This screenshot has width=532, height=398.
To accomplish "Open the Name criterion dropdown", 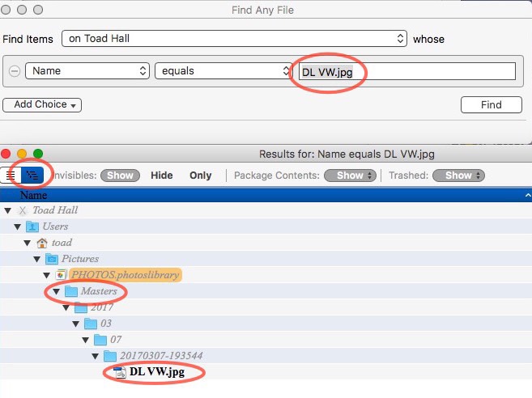I will (87, 71).
